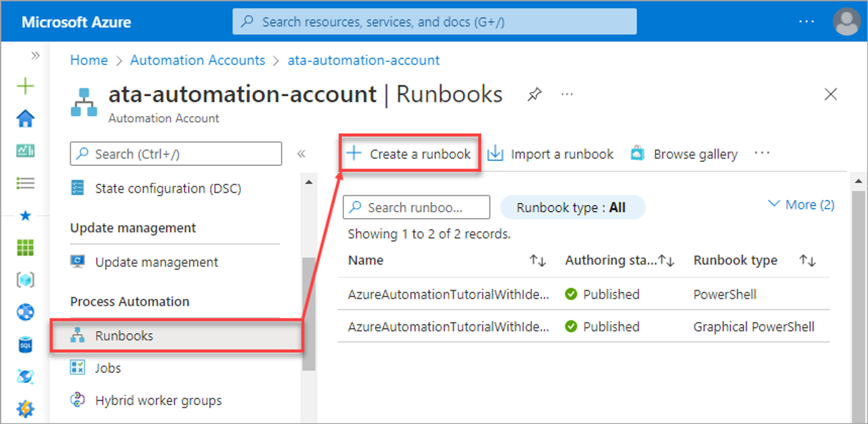Expand the left portal menu chevrons
This screenshot has width=868, height=424.
tap(36, 55)
